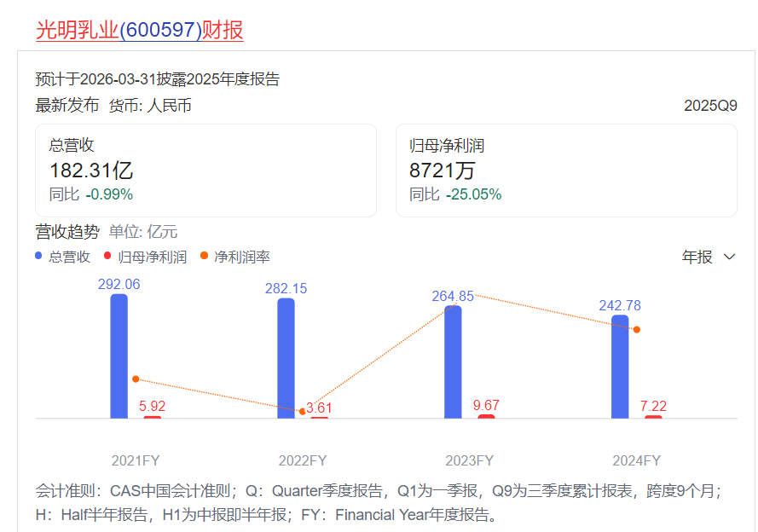Click the orange 净利润率 legend dot
Image resolution: width=758 pixels, height=532 pixels.
204,256
